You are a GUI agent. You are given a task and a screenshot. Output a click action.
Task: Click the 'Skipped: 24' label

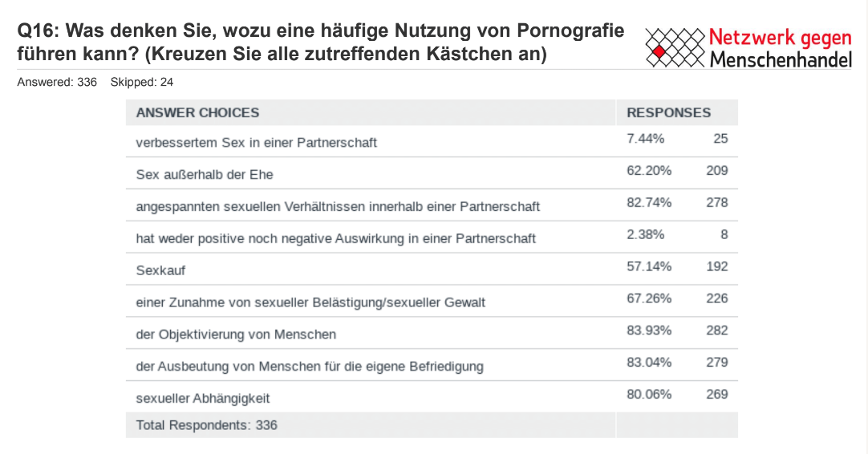tap(142, 82)
